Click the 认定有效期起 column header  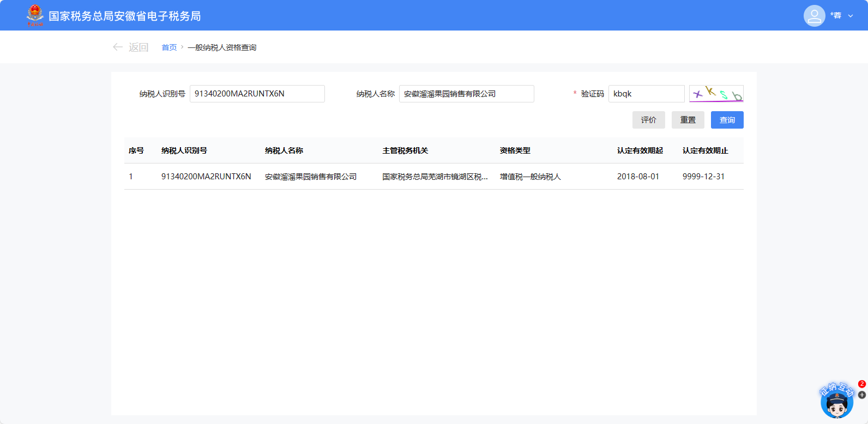coord(640,150)
